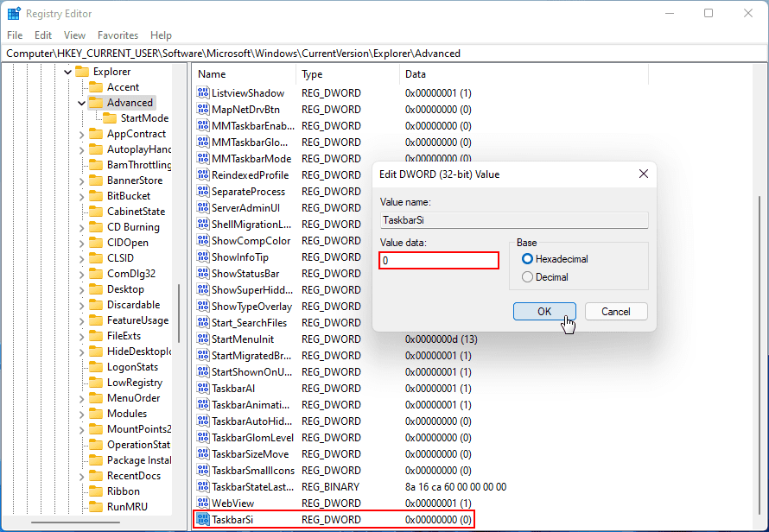Click the tree pane vertical scrollbar
Viewport: 769px width, 532px height.
pyautogui.click(x=179, y=313)
